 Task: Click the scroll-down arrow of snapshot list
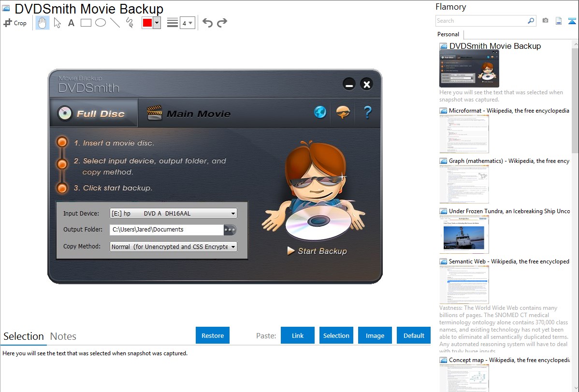click(x=575, y=388)
